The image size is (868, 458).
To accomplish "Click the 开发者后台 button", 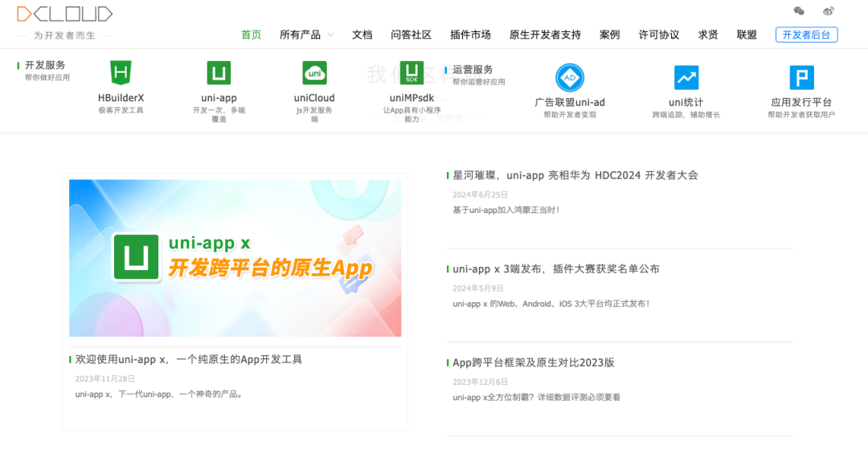I will click(x=807, y=35).
